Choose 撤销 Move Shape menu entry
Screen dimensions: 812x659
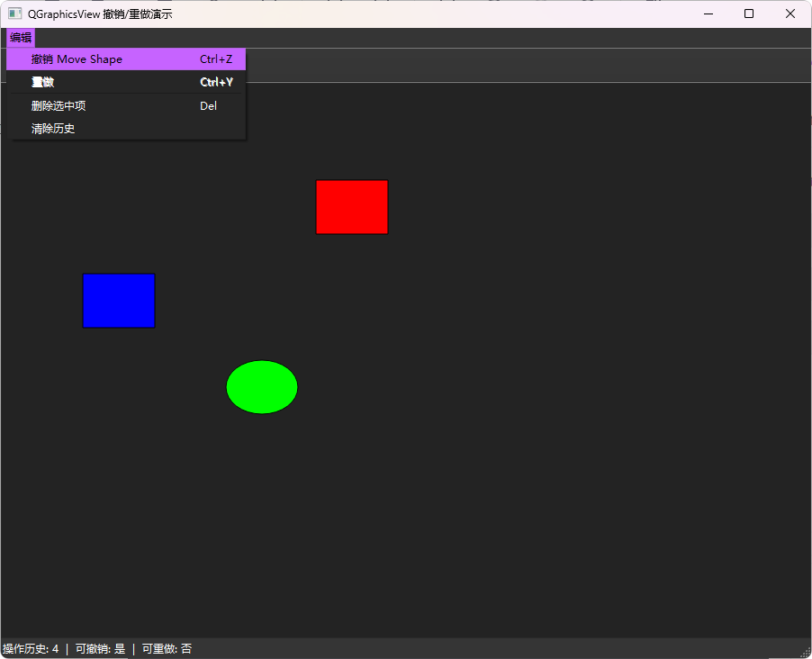[126, 59]
